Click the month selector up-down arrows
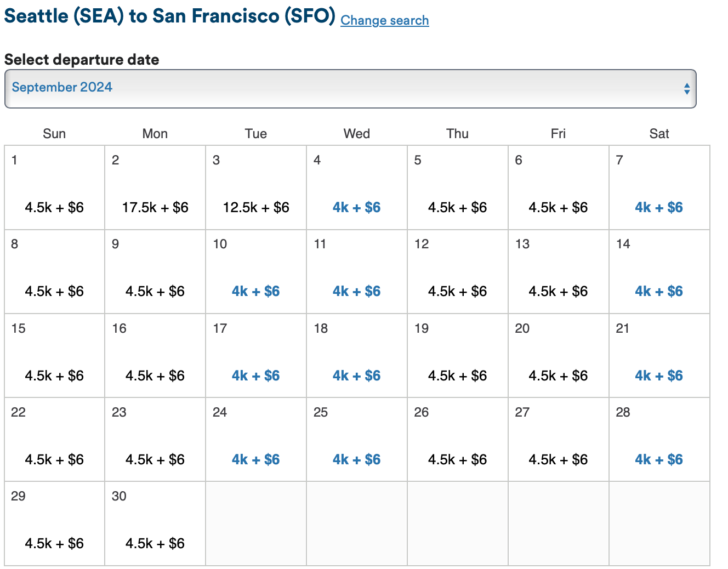This screenshot has height=569, width=728. 686,89
